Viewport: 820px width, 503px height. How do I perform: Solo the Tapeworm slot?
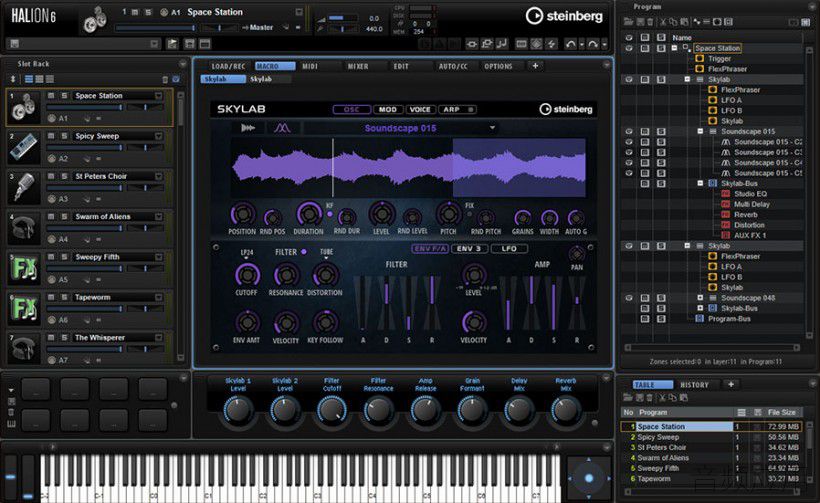coord(64,297)
